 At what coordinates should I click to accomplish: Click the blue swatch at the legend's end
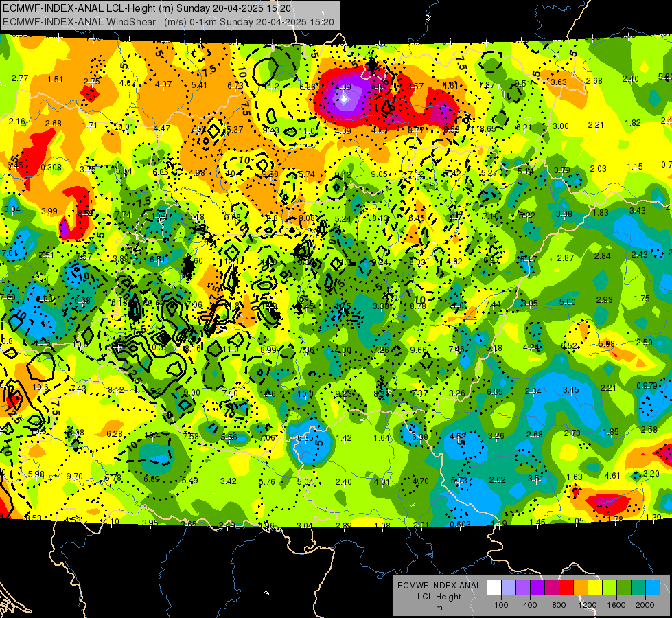653,588
